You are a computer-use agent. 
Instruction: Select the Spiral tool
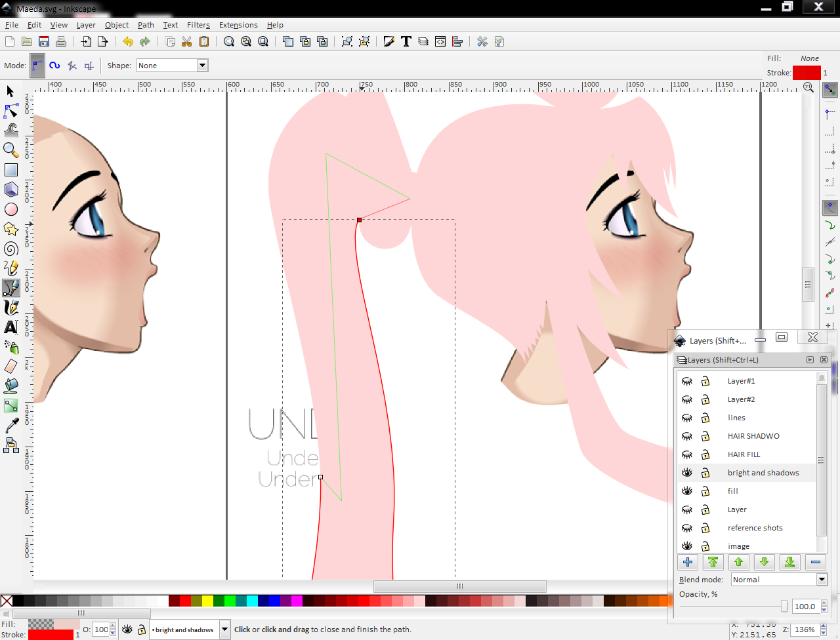coord(10,249)
